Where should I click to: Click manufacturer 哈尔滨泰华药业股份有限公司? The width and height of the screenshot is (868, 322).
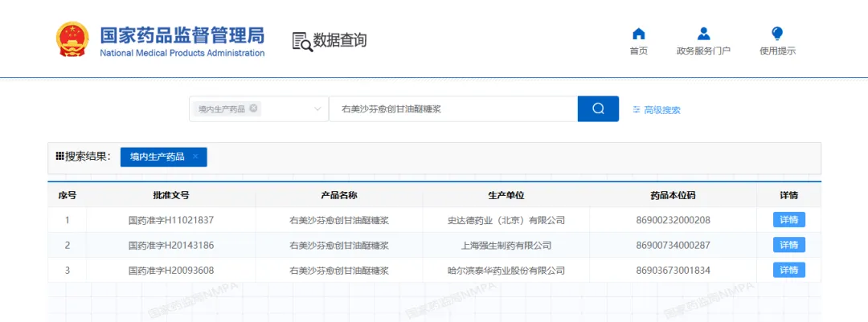(506, 271)
